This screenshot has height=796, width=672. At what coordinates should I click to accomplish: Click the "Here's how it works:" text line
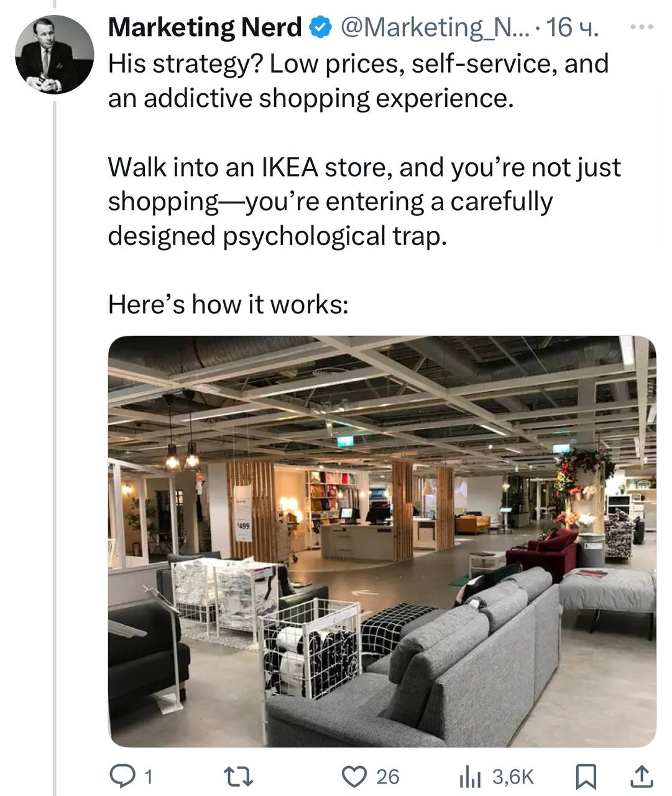228,304
